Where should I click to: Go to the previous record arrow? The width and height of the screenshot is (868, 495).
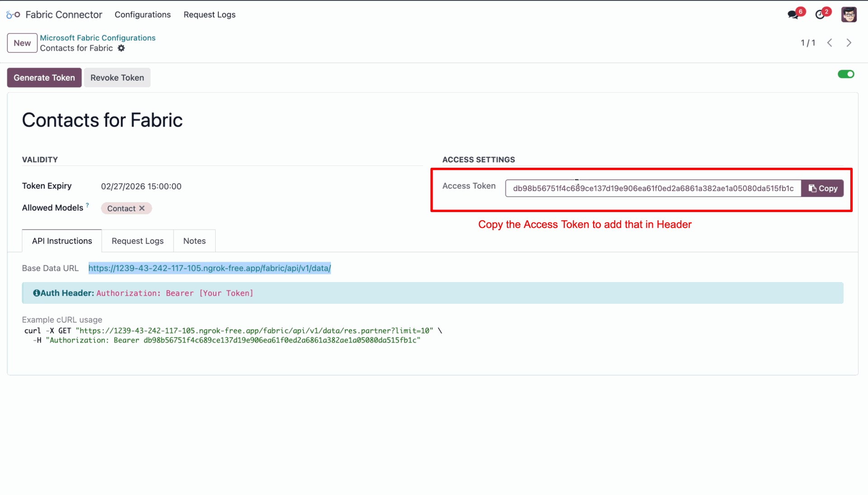(830, 43)
